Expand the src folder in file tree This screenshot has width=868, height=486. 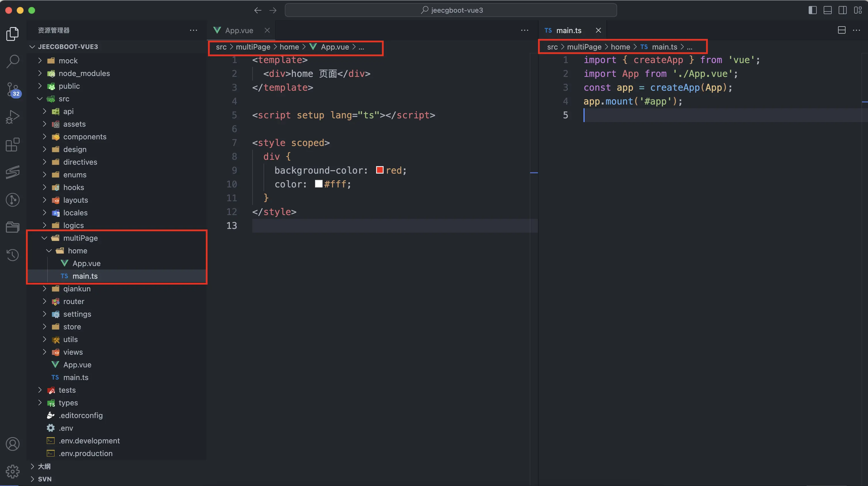tap(65, 98)
